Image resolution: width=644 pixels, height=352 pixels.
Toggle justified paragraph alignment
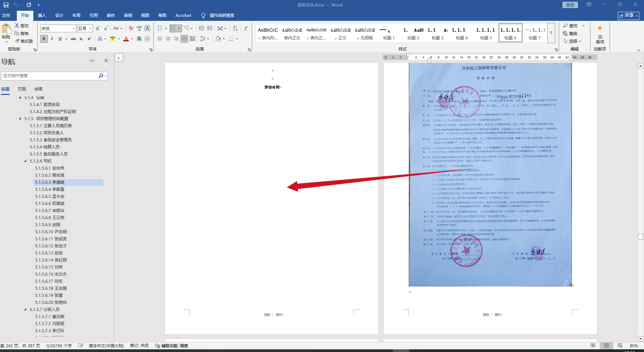(x=184, y=39)
